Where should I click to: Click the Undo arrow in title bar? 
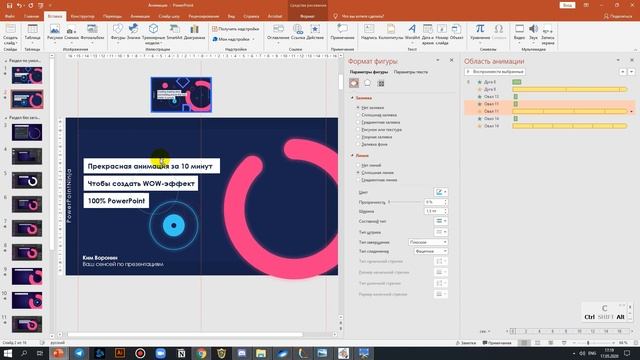pos(19,5)
